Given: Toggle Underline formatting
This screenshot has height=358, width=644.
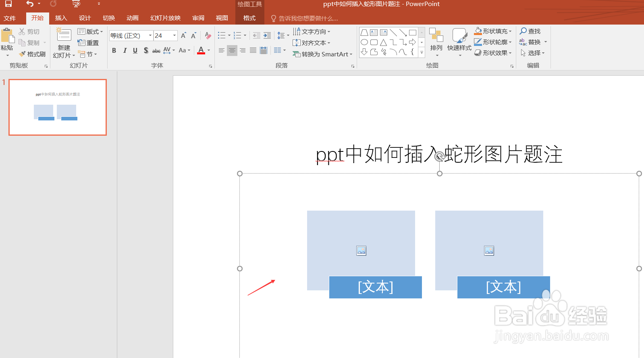Looking at the screenshot, I should coord(135,50).
